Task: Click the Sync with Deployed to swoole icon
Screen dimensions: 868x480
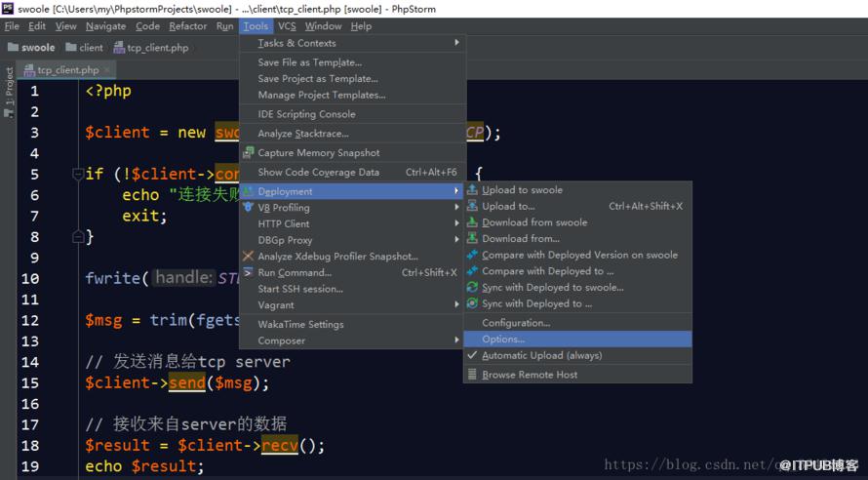Action: click(472, 287)
